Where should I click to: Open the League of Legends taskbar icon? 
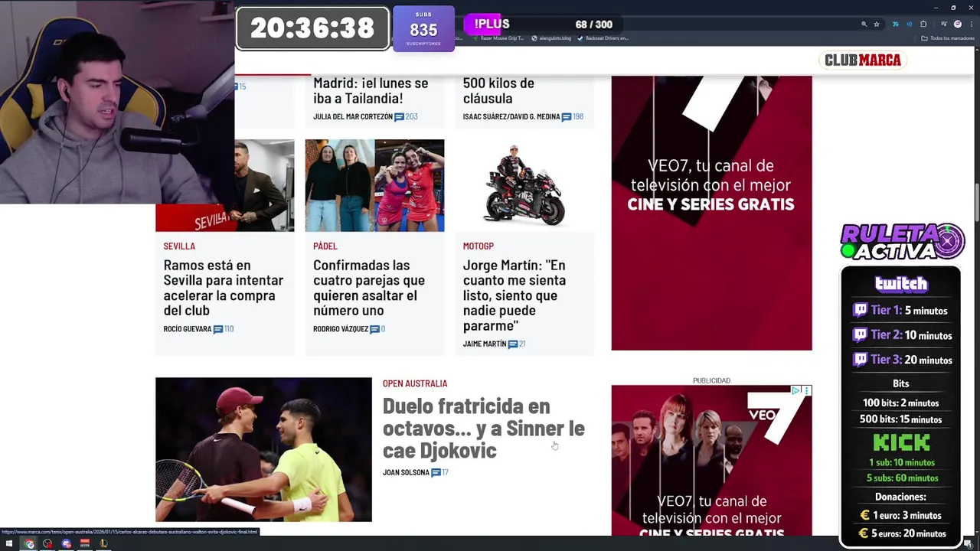coord(103,543)
